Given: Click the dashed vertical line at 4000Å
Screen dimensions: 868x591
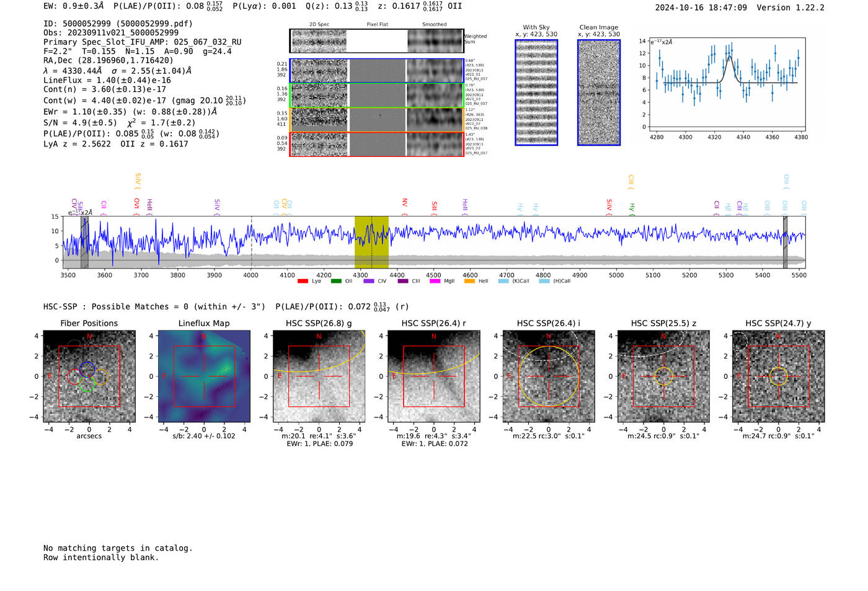Looking at the screenshot, I should point(251,242).
